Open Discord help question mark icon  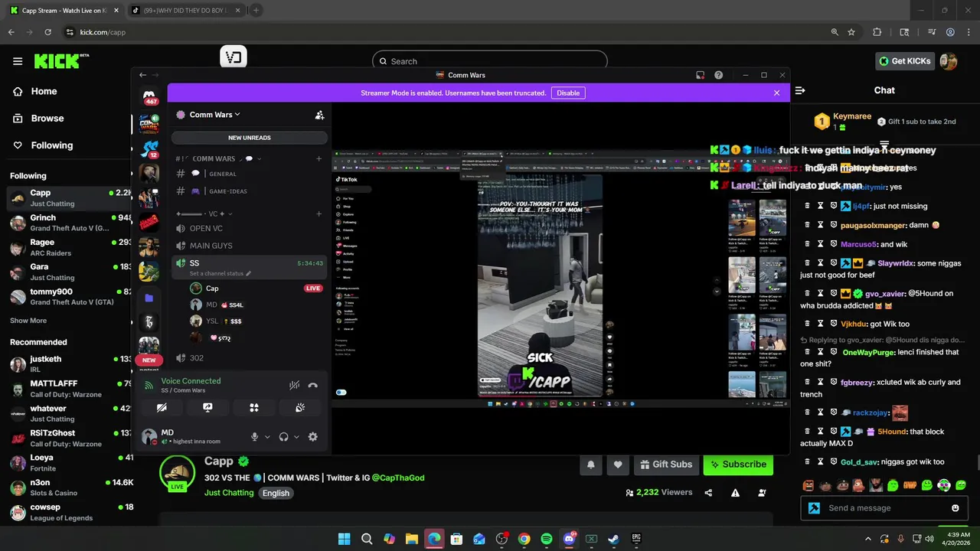pos(718,75)
